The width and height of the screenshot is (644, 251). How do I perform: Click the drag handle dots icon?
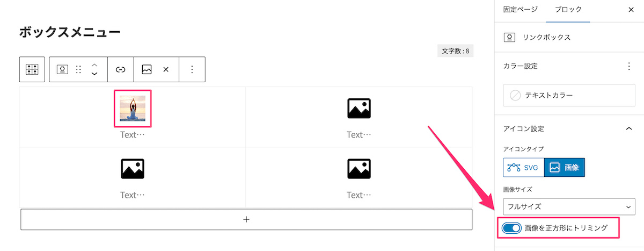tap(78, 69)
